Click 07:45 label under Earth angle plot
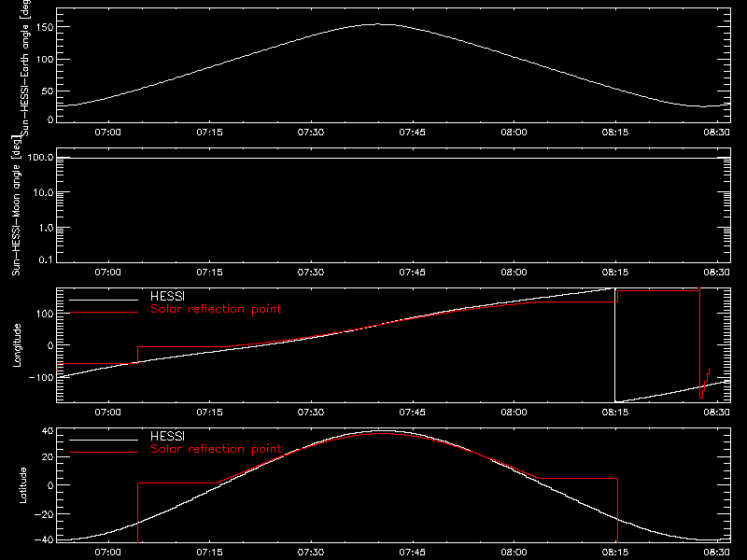The height and width of the screenshot is (560, 747). (x=412, y=133)
